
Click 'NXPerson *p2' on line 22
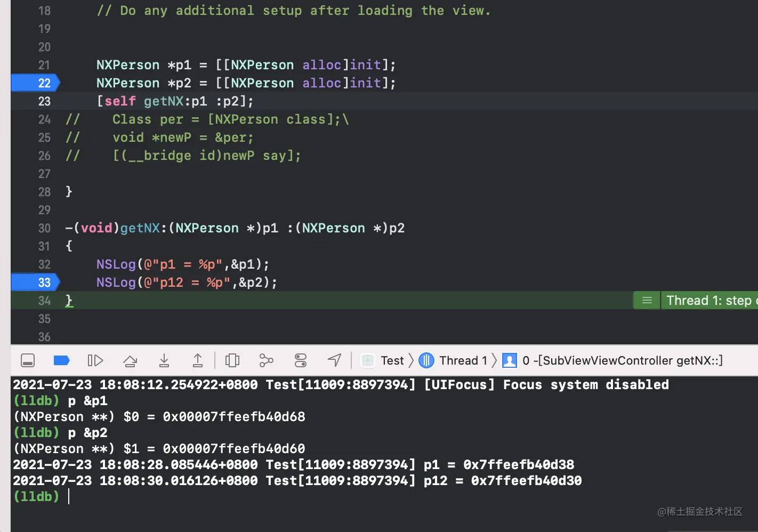[x=143, y=83]
